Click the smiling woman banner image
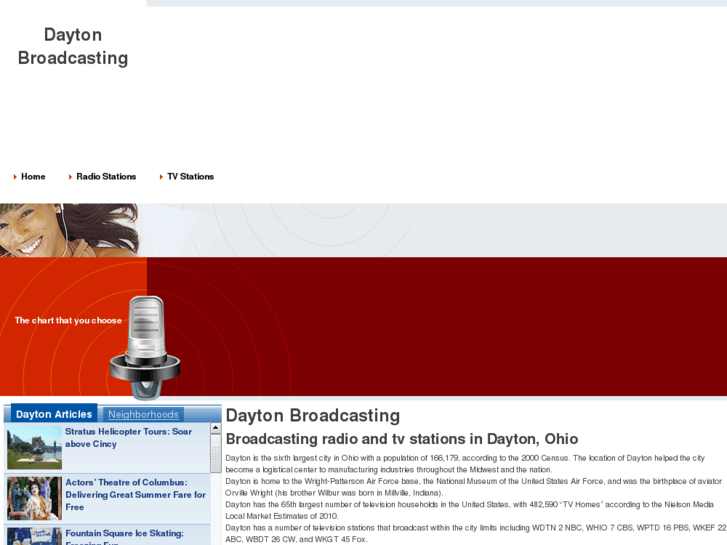 click(x=70, y=230)
